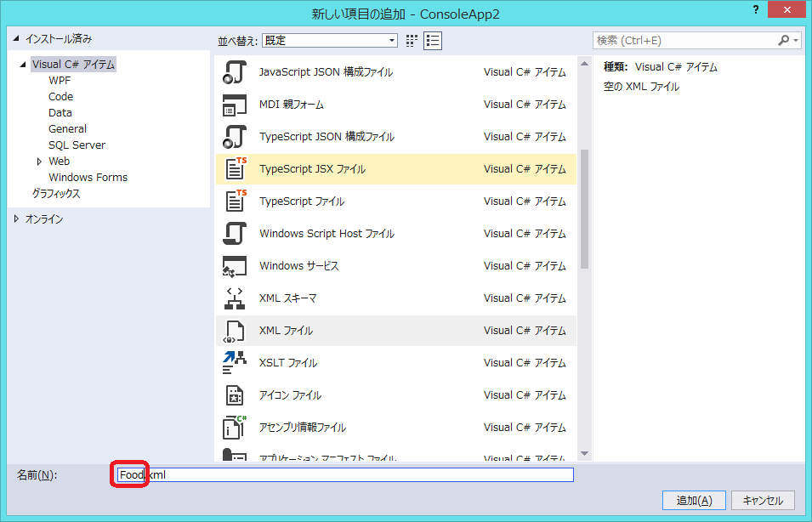812x522 pixels.
Task: Click the アイコン ファイル template icon
Action: pyautogui.click(x=235, y=395)
